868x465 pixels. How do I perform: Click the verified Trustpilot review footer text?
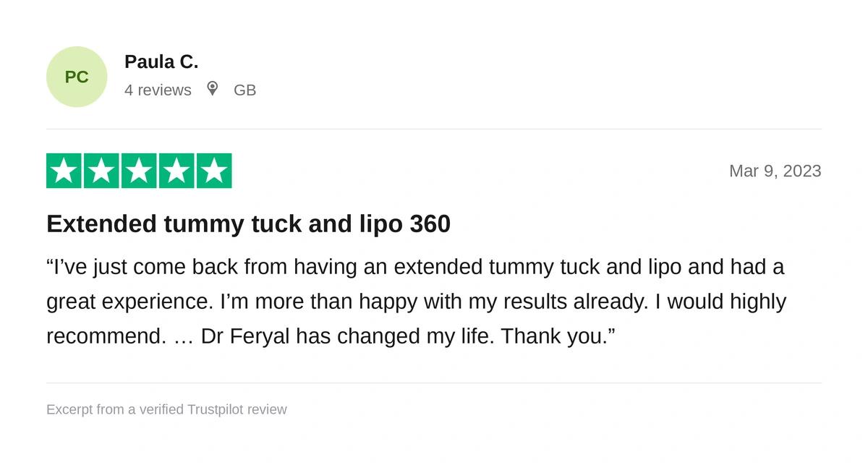166,410
